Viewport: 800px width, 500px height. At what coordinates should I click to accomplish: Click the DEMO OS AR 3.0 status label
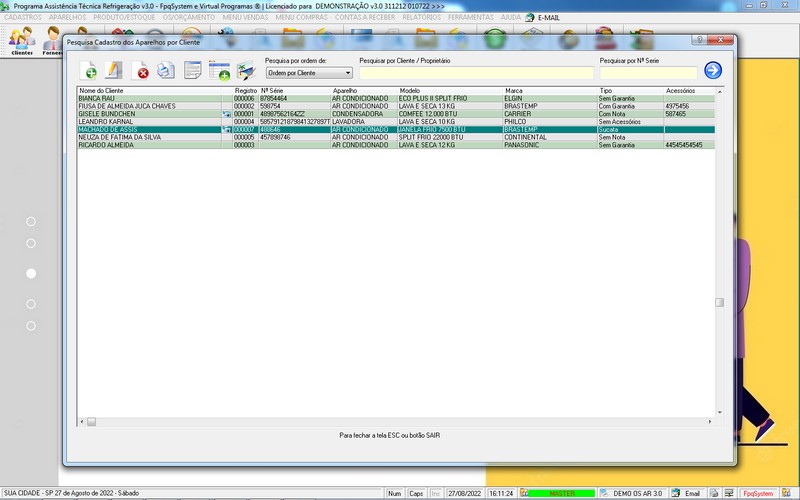tap(637, 494)
